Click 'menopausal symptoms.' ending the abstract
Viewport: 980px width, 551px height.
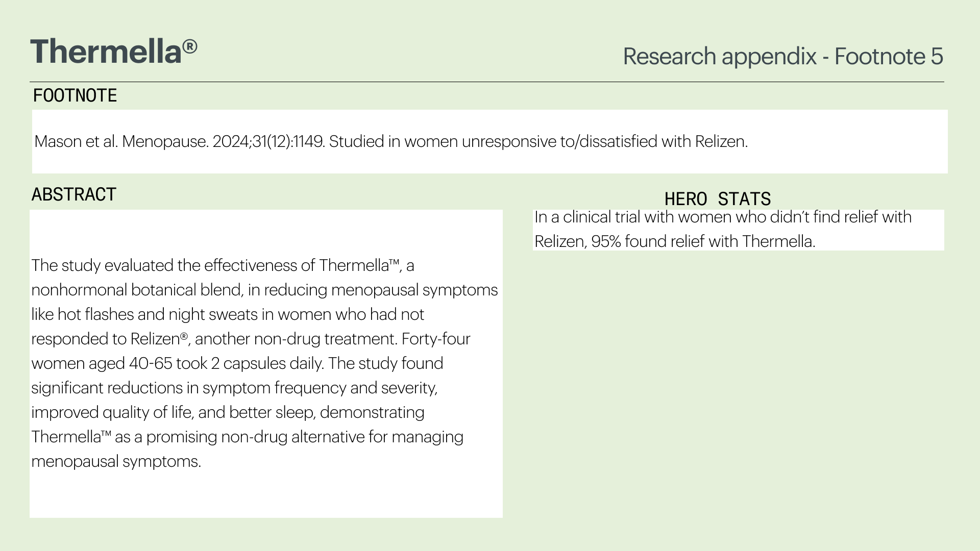(x=116, y=461)
